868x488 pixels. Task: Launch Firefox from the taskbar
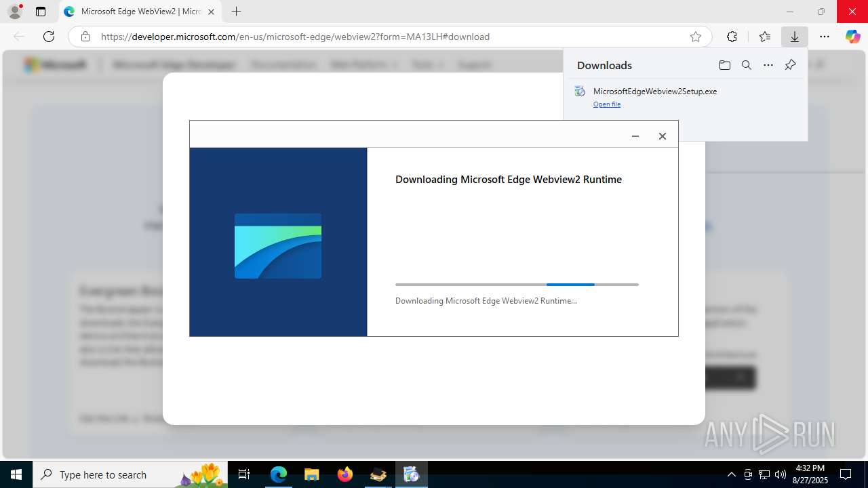click(x=345, y=474)
